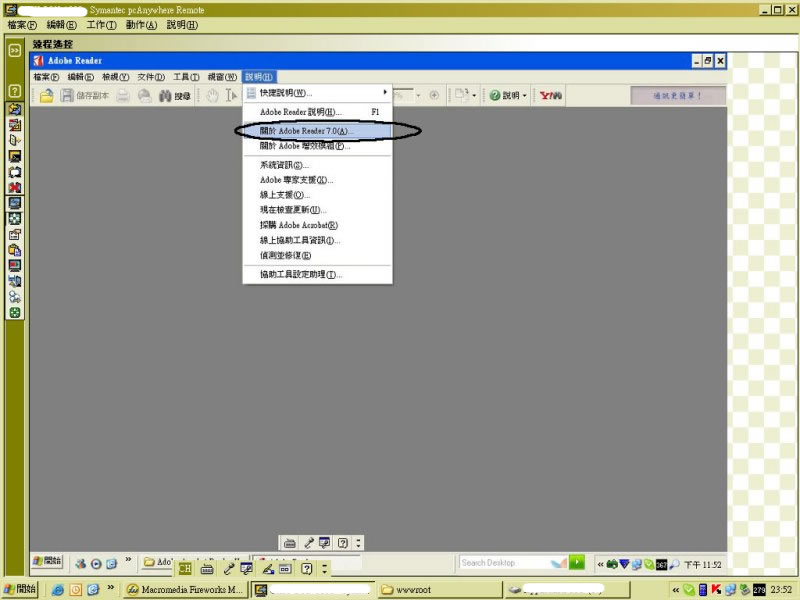Click the email icon in Adobe Reader toolbar
The width and height of the screenshot is (800, 600).
pos(145,95)
